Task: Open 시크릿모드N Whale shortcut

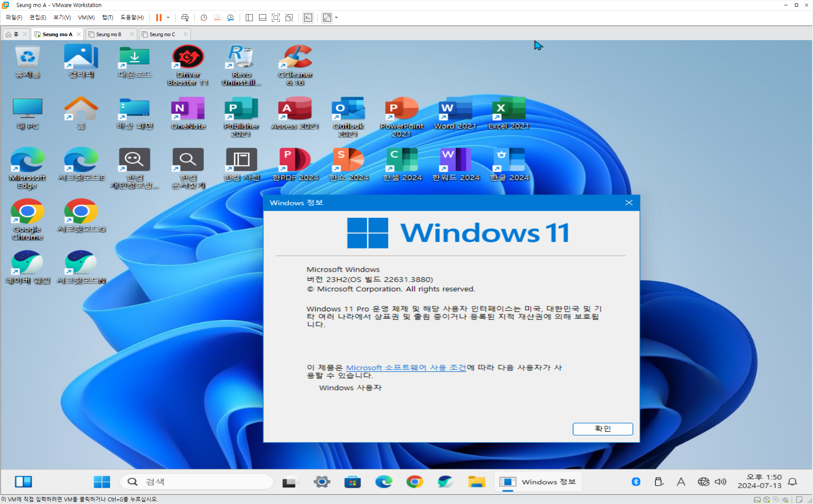Action: (x=81, y=268)
